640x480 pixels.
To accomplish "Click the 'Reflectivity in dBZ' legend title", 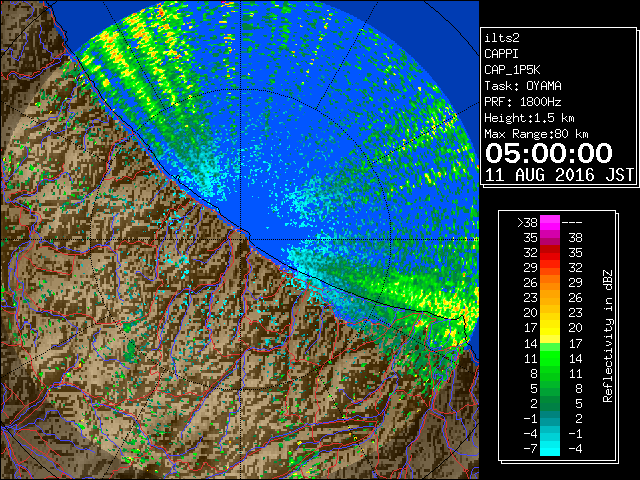I will [x=608, y=336].
